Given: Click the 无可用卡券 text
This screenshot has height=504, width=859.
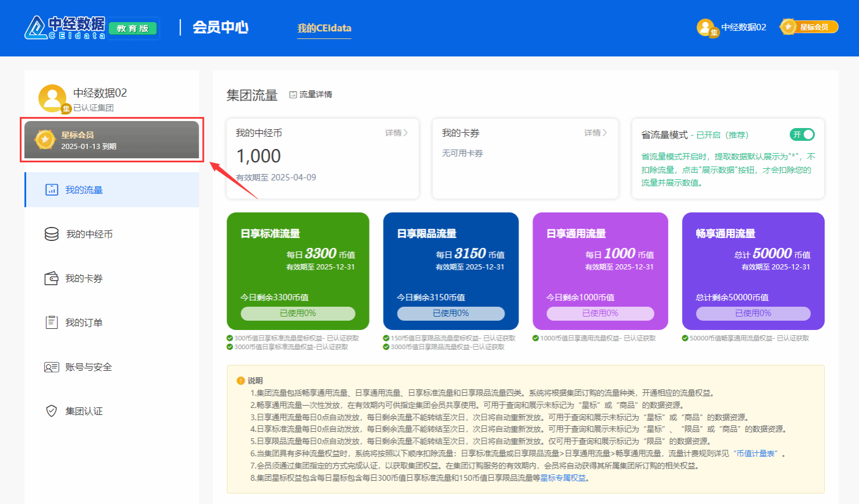Looking at the screenshot, I should tap(463, 153).
